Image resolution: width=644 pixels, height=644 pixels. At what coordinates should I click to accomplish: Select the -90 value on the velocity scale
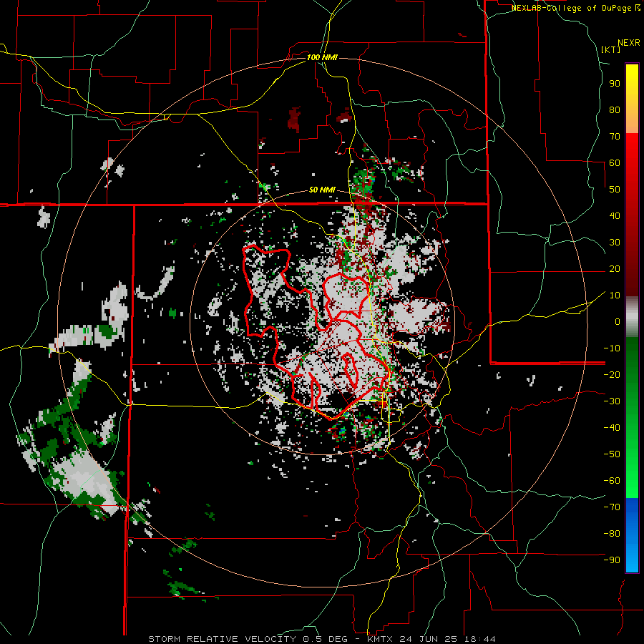[612, 560]
